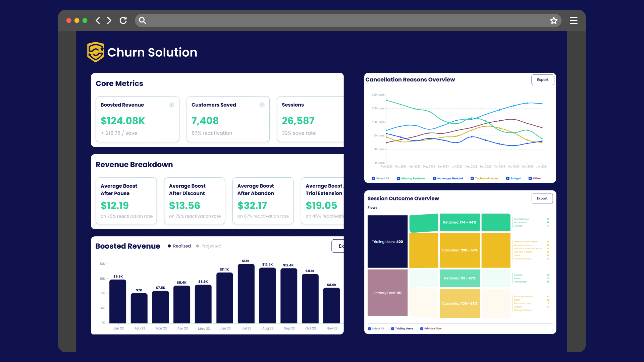Open the info icon on Boosted Revenue card
The image size is (644, 362).
[x=172, y=105]
